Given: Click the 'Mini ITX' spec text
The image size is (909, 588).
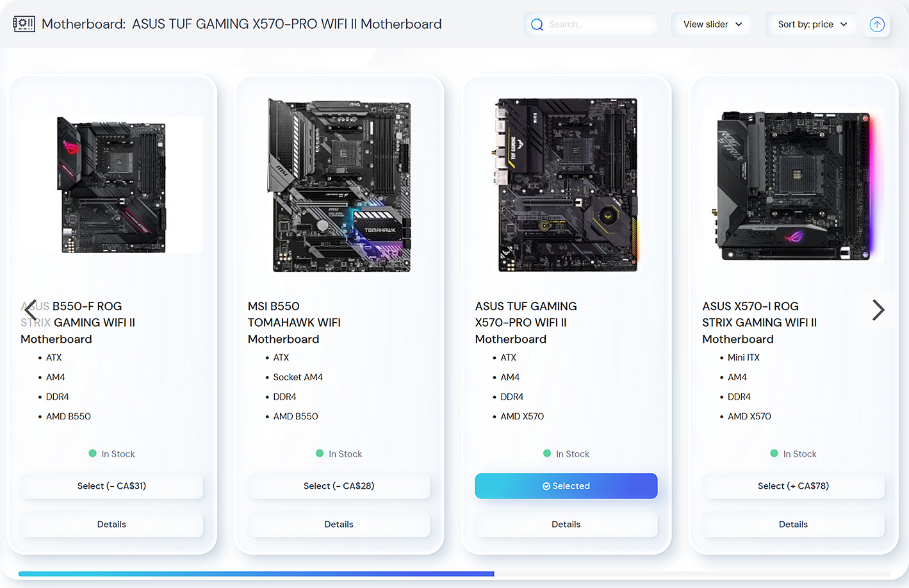Looking at the screenshot, I should [744, 357].
